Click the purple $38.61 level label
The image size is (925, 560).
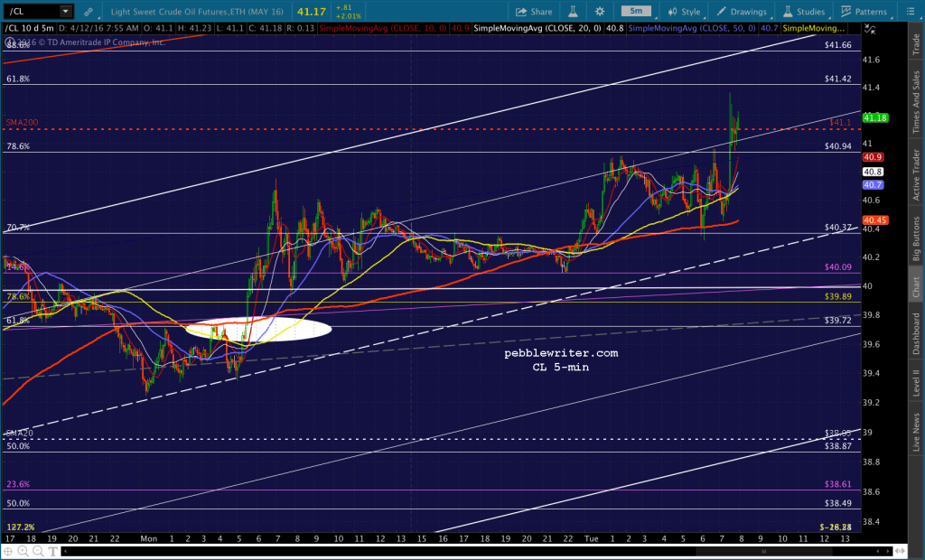click(837, 484)
